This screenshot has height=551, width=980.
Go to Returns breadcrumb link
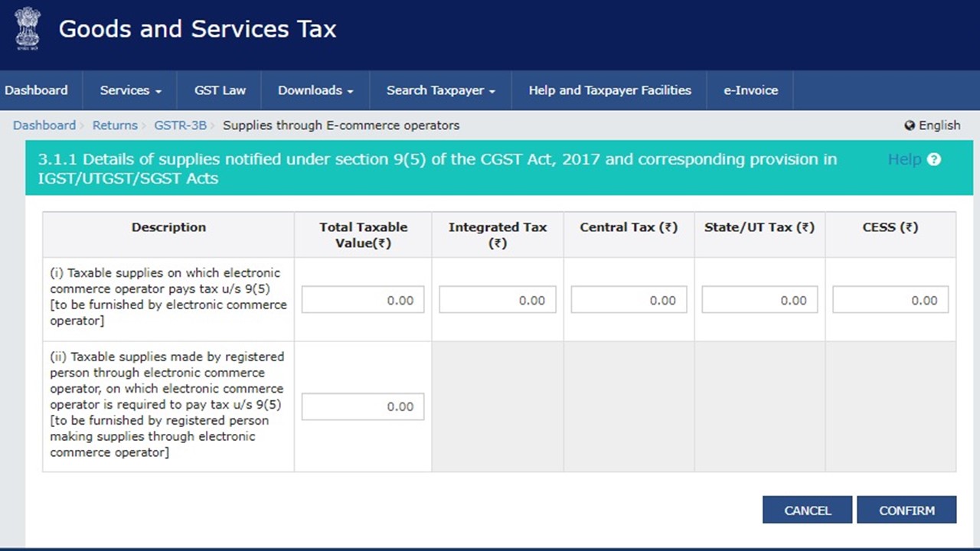click(115, 126)
